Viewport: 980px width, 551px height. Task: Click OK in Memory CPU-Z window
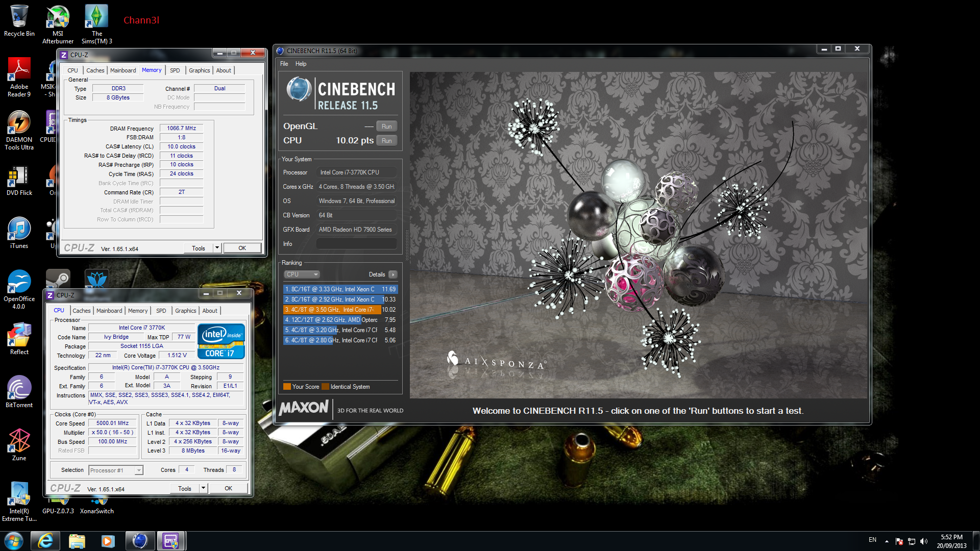click(242, 248)
